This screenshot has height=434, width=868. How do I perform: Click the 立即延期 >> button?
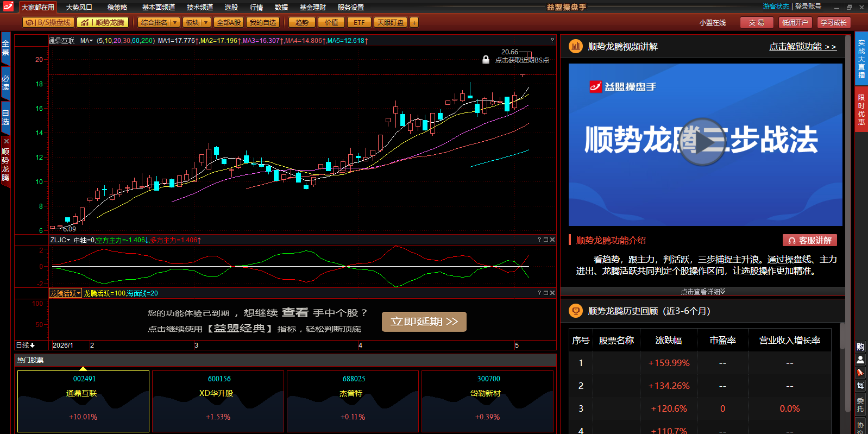pos(424,322)
